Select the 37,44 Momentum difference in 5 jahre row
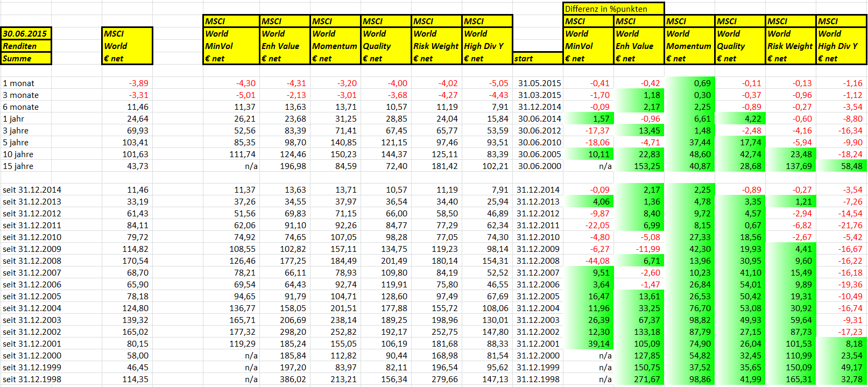The width and height of the screenshot is (868, 387). (x=689, y=142)
